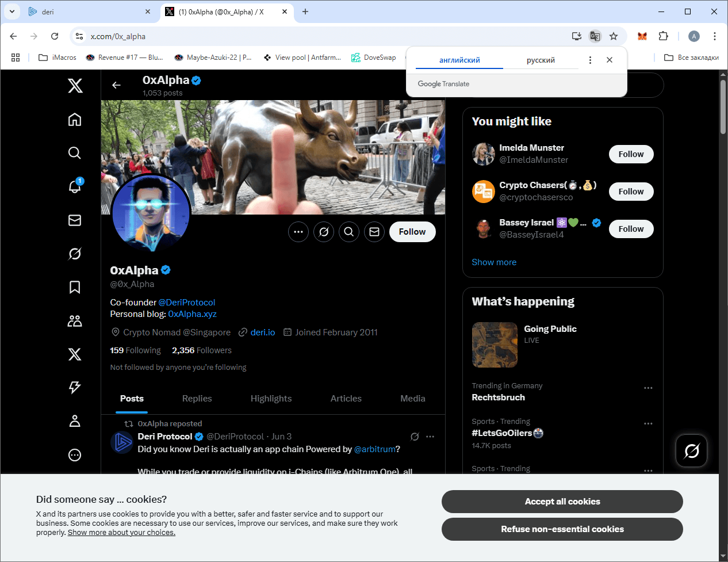The width and height of the screenshot is (728, 562).
Task: Switch to the deri browser tab
Action: pyautogui.click(x=89, y=12)
